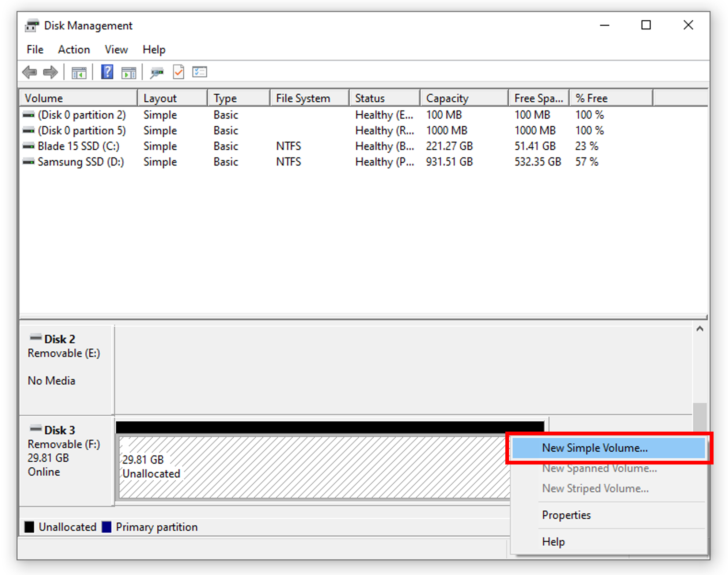Click Help in the context menu
This screenshot has height=575, width=728.
click(553, 542)
